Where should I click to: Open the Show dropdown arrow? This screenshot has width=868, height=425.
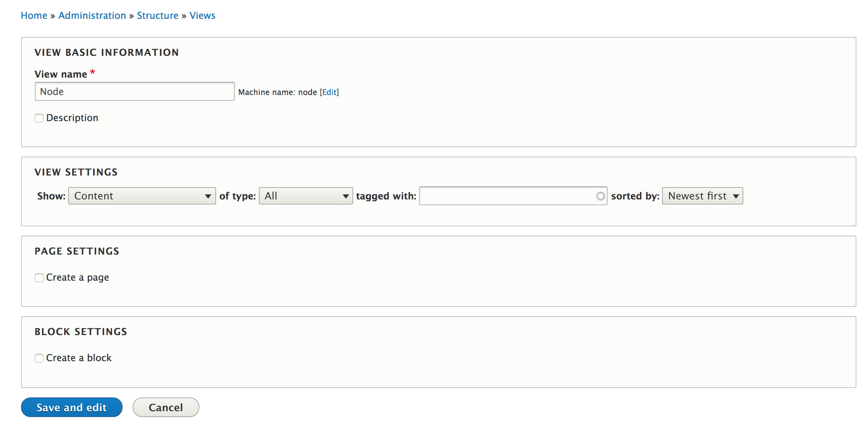click(207, 195)
